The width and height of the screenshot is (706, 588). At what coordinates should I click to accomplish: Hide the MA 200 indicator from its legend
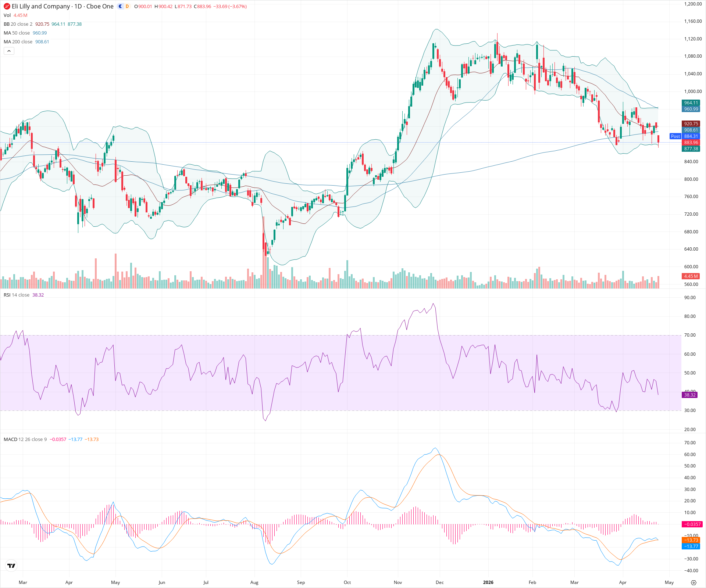(18, 42)
